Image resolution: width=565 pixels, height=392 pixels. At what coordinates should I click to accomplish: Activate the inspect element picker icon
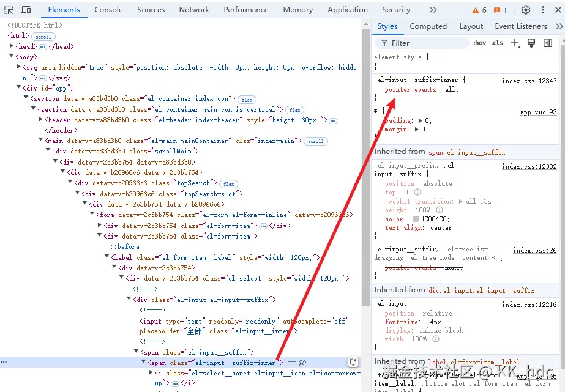point(9,10)
